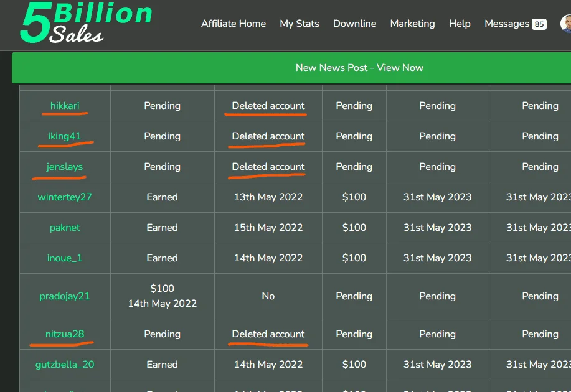Select iking41's Deleted account cell
Viewport: 571px width, 392px height.
pos(268,136)
